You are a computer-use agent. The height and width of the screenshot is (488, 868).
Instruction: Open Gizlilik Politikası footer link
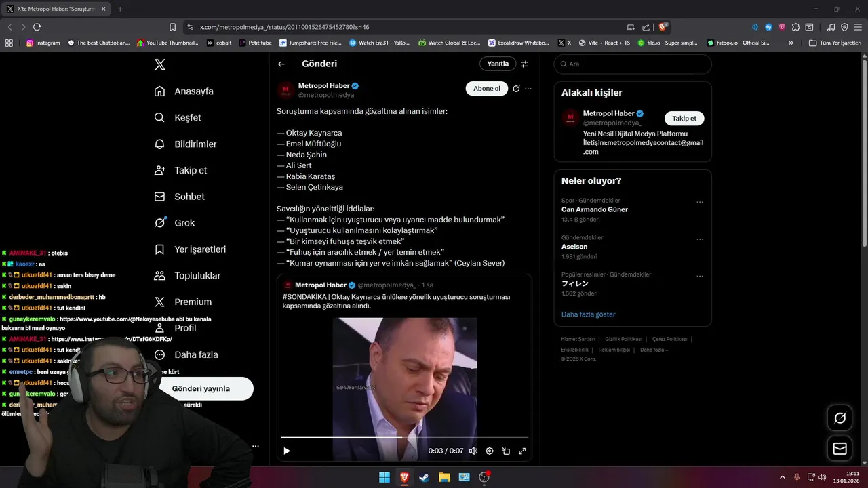point(623,339)
